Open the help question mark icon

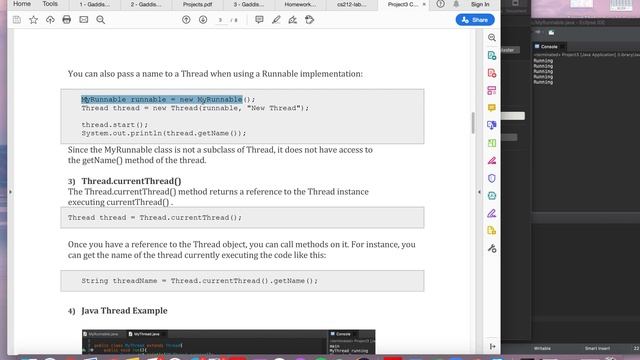440,4
